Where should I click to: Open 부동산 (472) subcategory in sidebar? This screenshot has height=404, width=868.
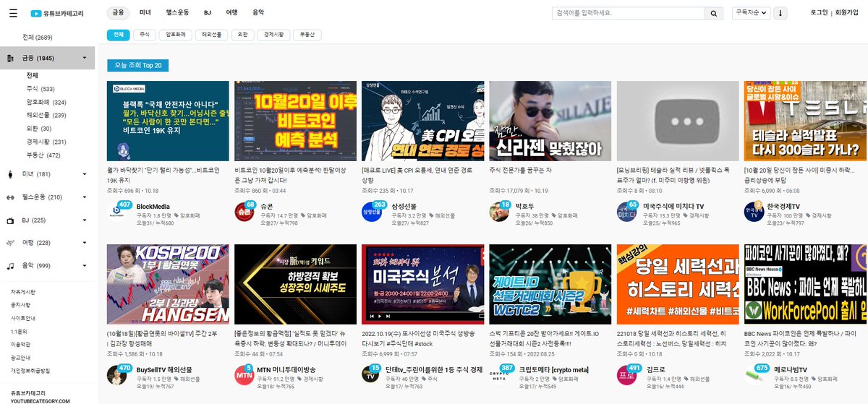coord(43,155)
